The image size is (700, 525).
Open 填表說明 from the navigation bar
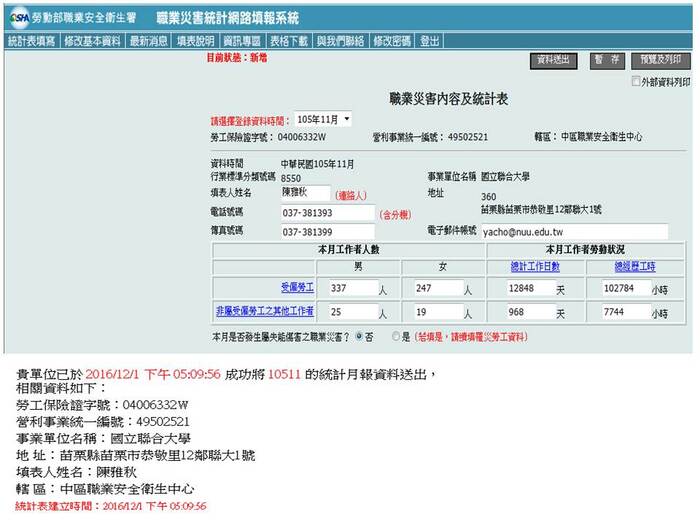(196, 41)
